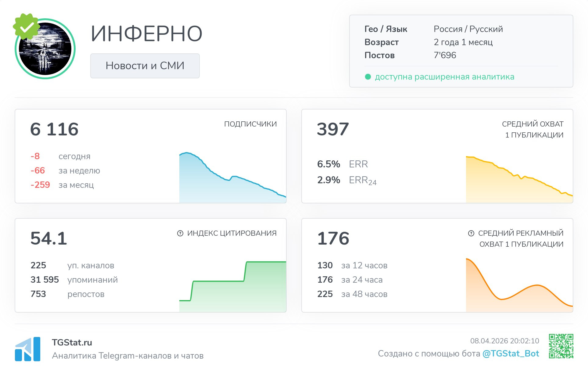Click the 397 average reach value
This screenshot has width=588, height=369.
(333, 129)
